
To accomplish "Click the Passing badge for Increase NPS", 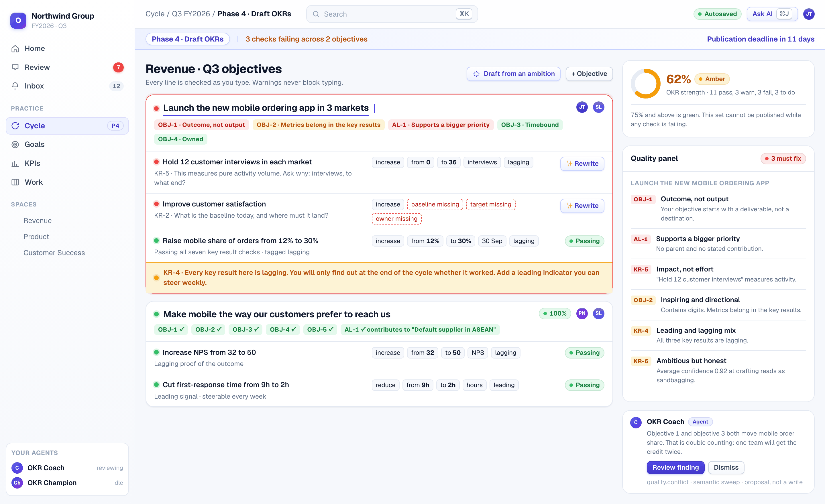I will point(584,353).
